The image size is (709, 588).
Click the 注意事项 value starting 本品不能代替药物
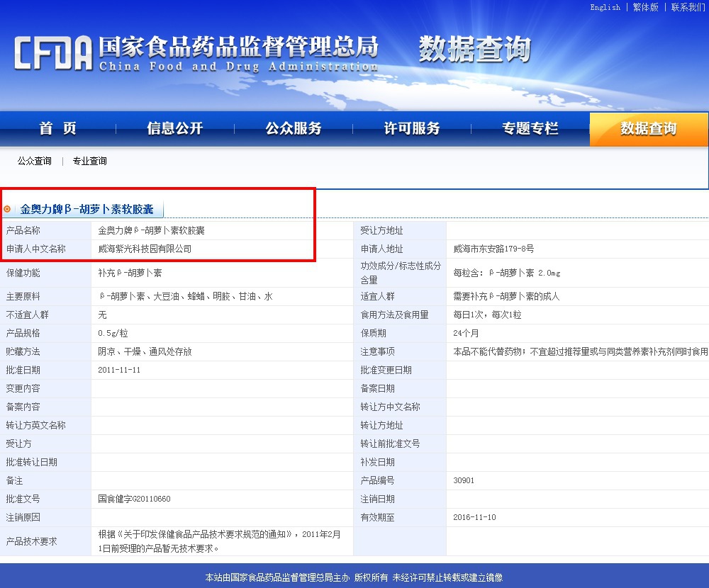tap(580, 351)
